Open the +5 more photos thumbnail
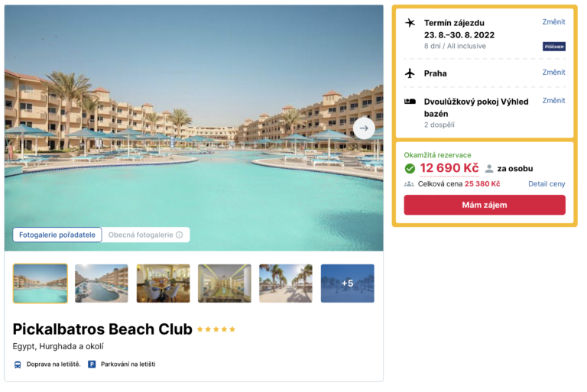 pyautogui.click(x=347, y=283)
